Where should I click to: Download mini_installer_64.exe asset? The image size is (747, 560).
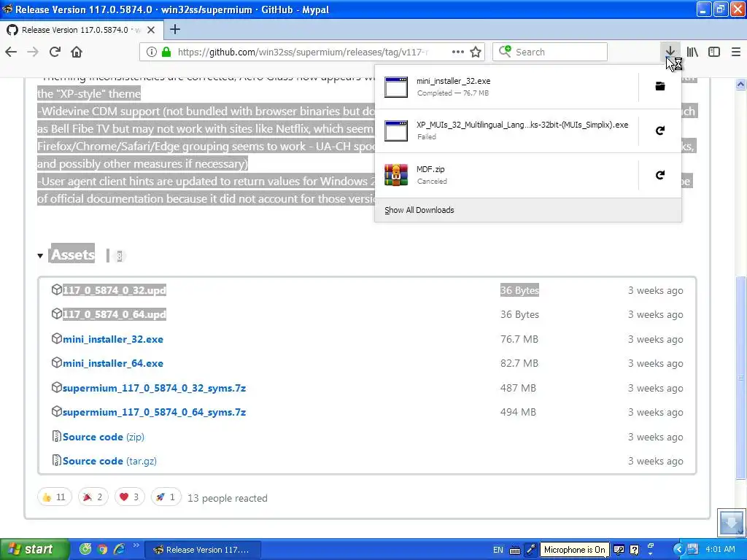coord(113,363)
